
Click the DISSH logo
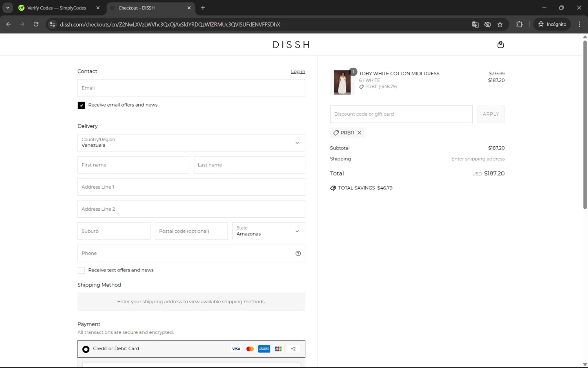[291, 45]
